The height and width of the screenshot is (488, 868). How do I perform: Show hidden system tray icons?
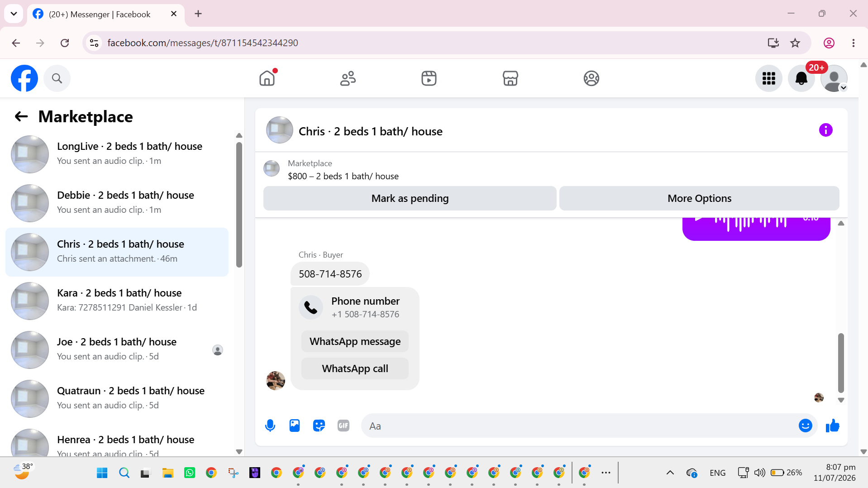click(670, 473)
